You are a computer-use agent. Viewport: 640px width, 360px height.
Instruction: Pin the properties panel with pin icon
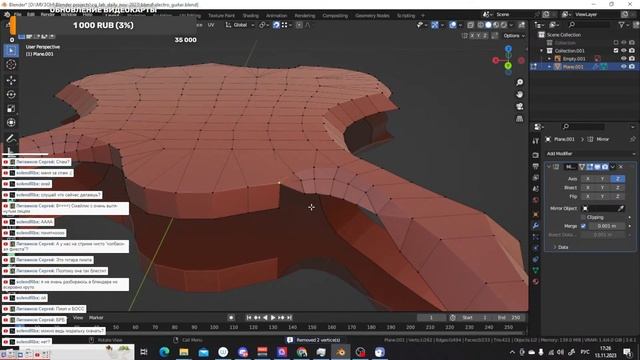tap(633, 139)
